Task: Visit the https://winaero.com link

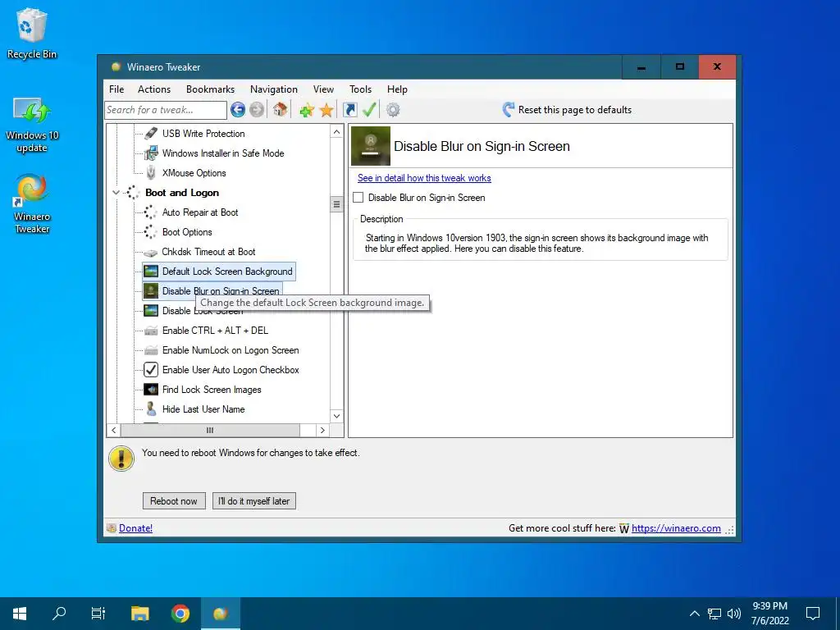Action: point(676,528)
